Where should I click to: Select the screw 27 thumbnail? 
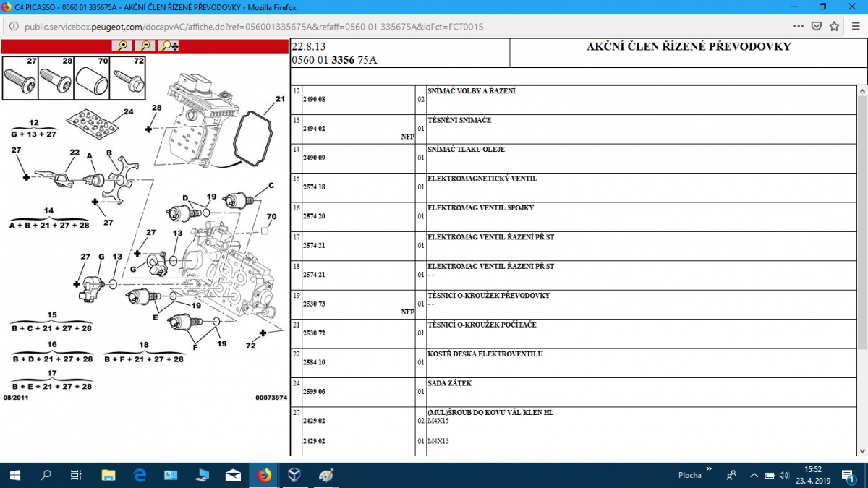coord(20,78)
